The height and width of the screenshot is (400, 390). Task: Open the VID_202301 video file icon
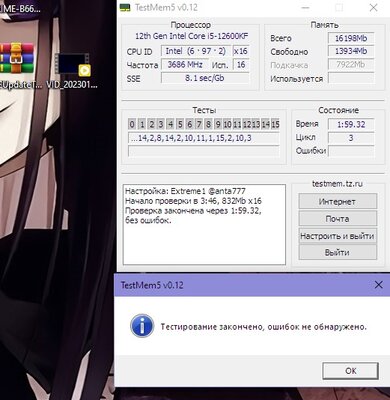72,64
